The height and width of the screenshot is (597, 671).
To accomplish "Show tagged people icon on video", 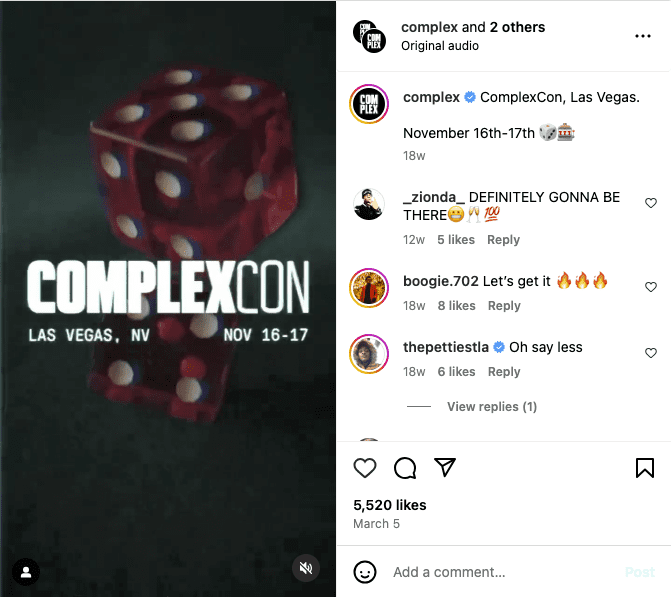I will coord(26,572).
